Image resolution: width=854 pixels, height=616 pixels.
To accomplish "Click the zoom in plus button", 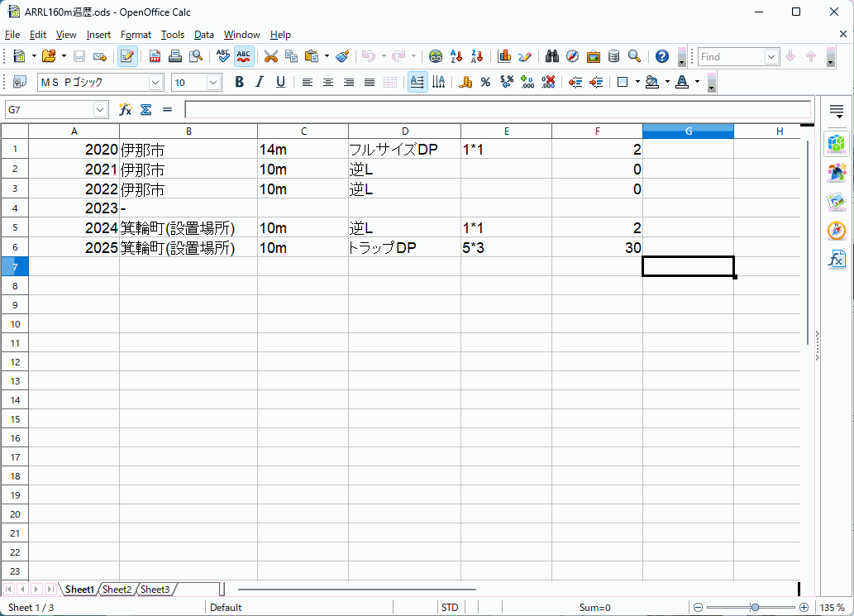I will 804,608.
